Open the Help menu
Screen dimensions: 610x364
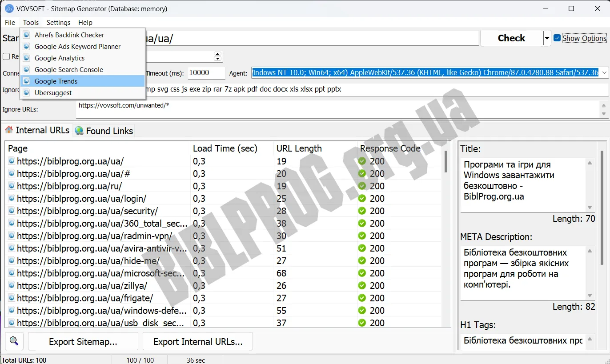tap(85, 23)
